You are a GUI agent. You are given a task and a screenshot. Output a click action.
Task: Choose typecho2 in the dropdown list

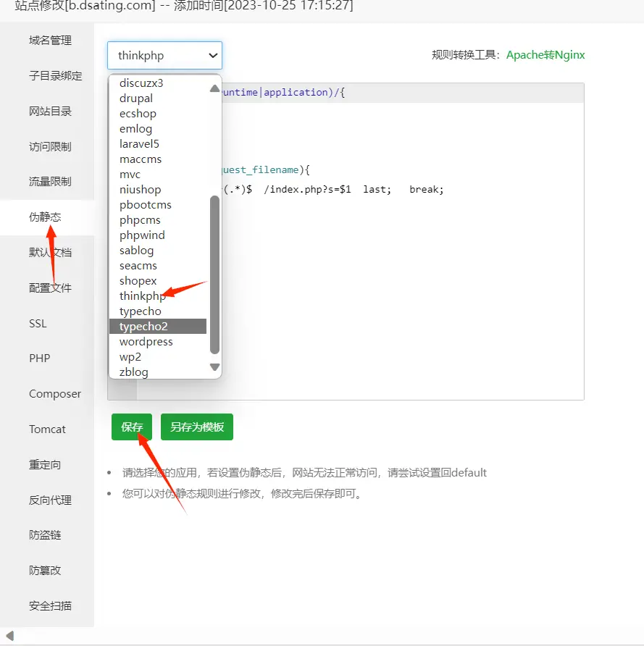tap(143, 327)
